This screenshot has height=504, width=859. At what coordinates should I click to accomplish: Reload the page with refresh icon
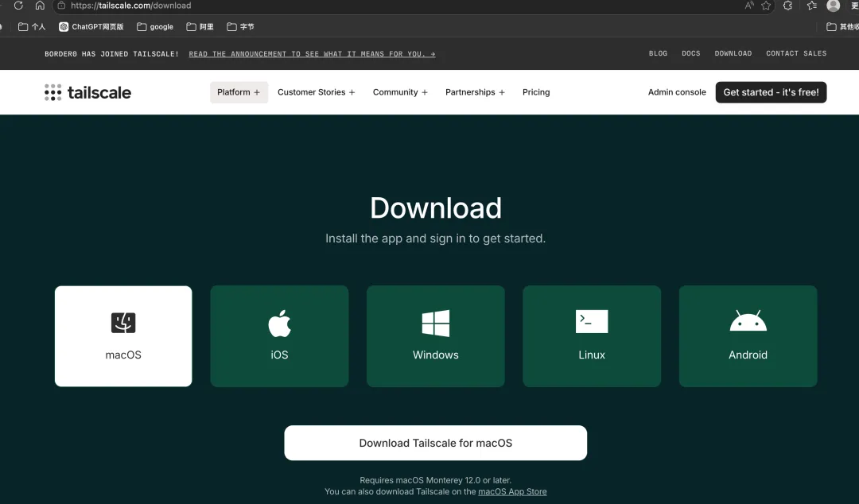18,6
